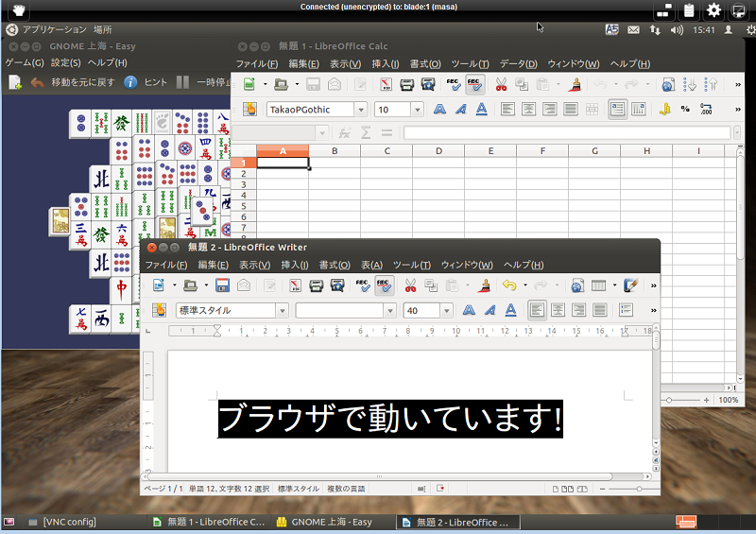Expand font size 40 dropdown in Writer
The width and height of the screenshot is (756, 534).
point(446,310)
